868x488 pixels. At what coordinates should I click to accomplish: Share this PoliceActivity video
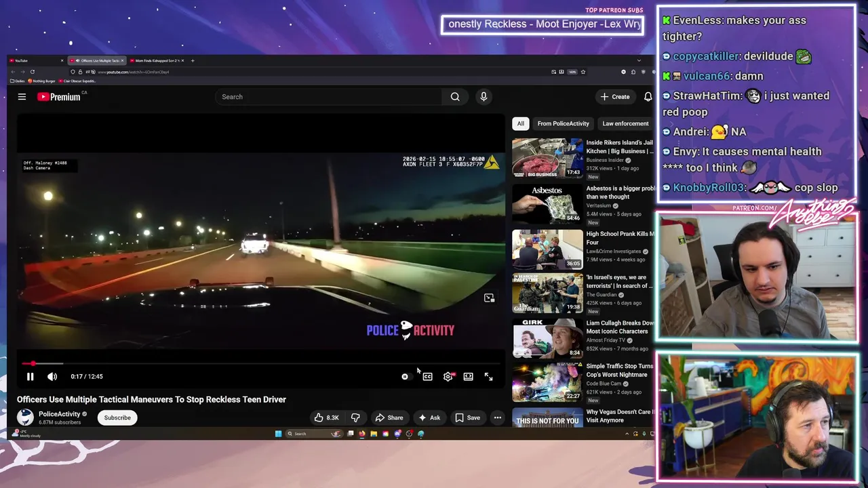coord(389,418)
